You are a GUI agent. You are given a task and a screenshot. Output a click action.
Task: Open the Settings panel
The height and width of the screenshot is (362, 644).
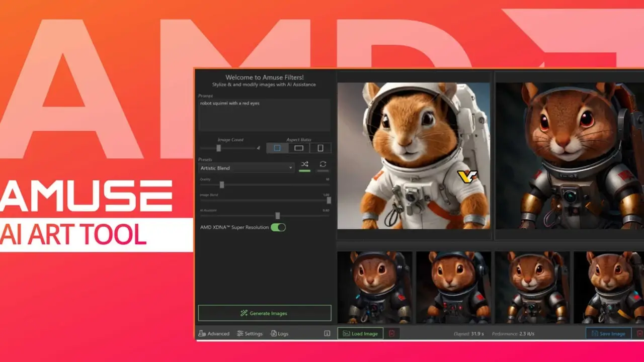(250, 333)
